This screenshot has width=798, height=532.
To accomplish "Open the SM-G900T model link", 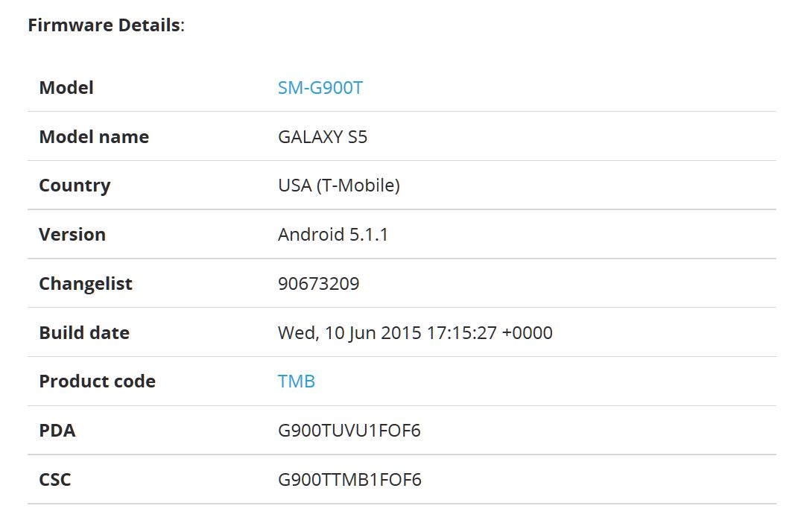I will point(320,88).
